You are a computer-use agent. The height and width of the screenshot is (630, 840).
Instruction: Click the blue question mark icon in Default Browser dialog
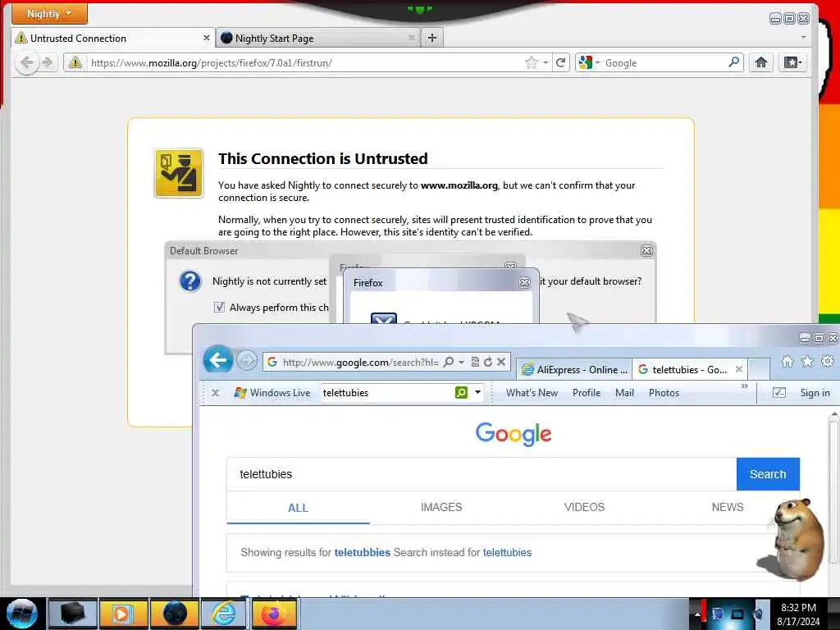189,281
